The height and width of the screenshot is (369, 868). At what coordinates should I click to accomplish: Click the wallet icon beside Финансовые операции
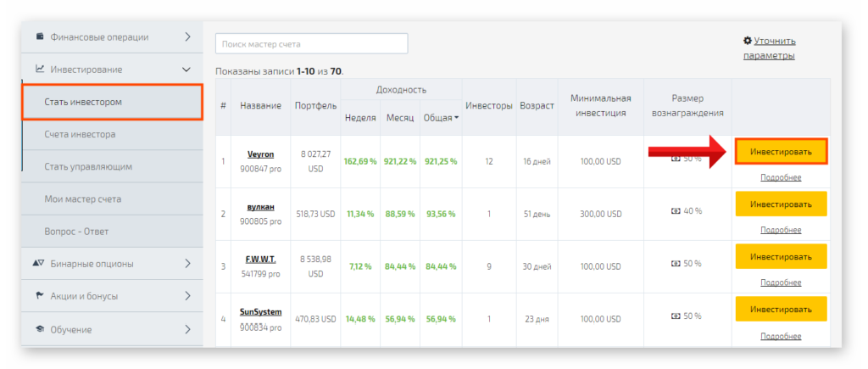click(40, 36)
